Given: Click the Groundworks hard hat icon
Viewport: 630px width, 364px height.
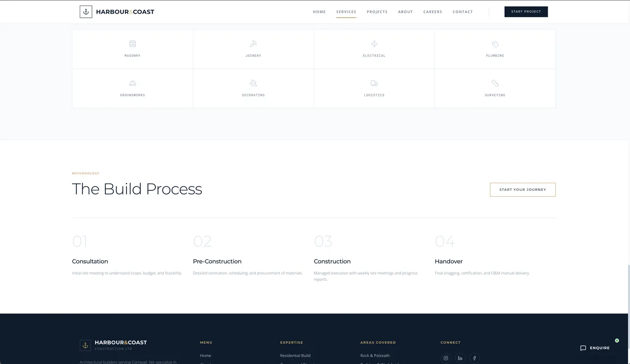Looking at the screenshot, I should pyautogui.click(x=132, y=83).
